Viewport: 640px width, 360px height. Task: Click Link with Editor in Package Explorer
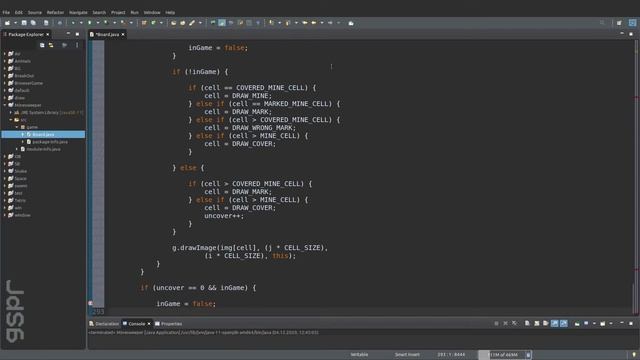click(x=51, y=45)
